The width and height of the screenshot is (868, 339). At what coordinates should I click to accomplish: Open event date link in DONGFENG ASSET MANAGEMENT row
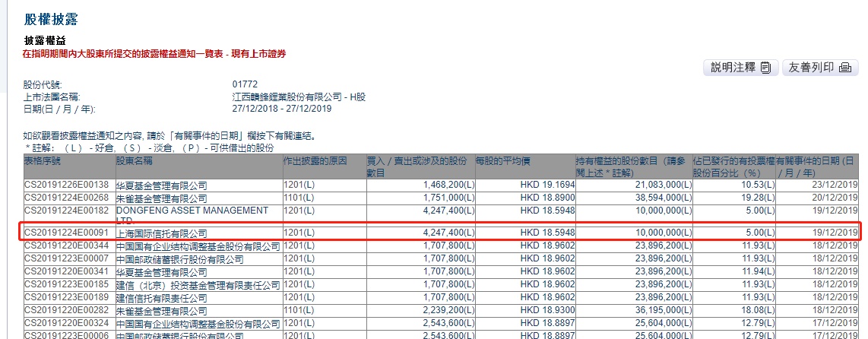tap(836, 211)
